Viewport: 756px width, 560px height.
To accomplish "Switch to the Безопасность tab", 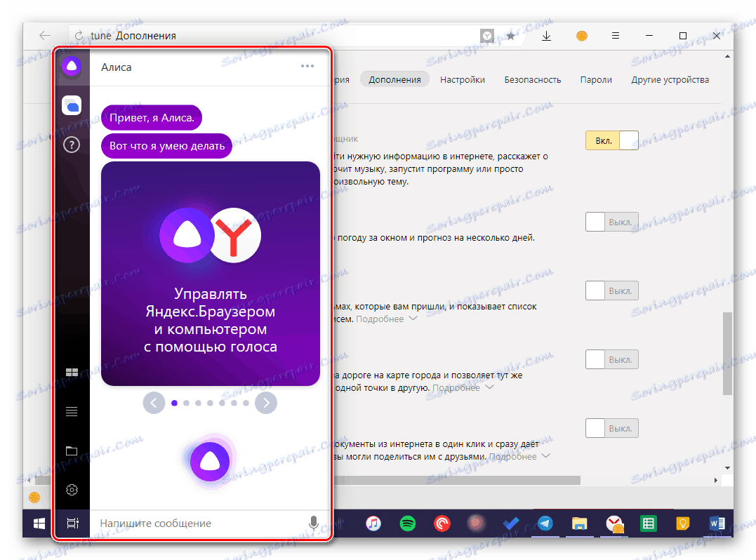I will pos(532,80).
